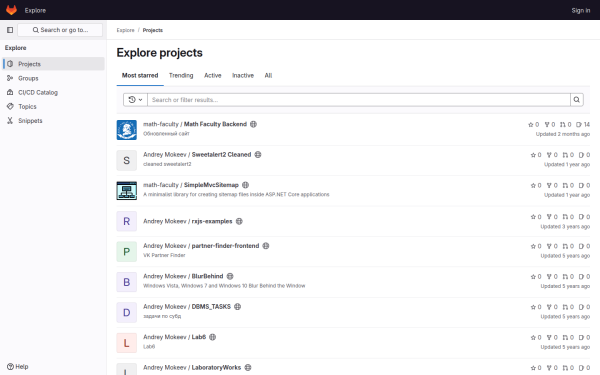Select the Most starred tab

point(140,75)
